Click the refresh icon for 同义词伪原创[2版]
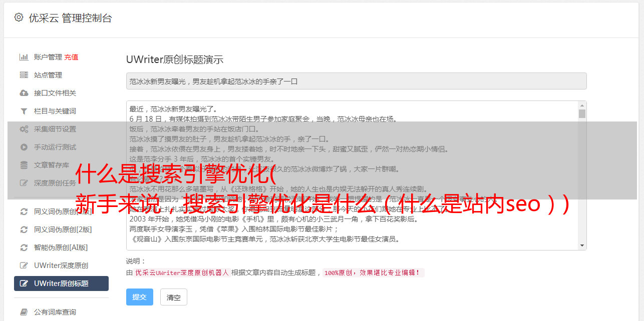 (x=24, y=229)
